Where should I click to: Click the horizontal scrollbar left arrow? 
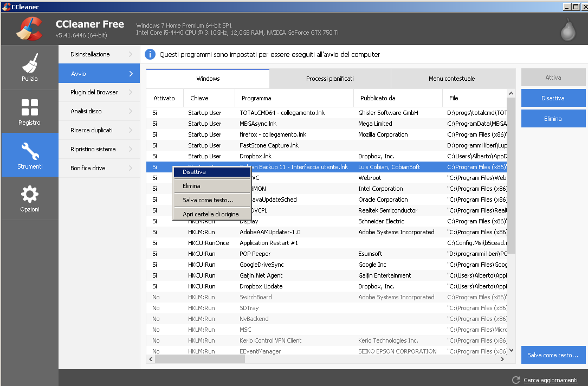tap(151, 359)
